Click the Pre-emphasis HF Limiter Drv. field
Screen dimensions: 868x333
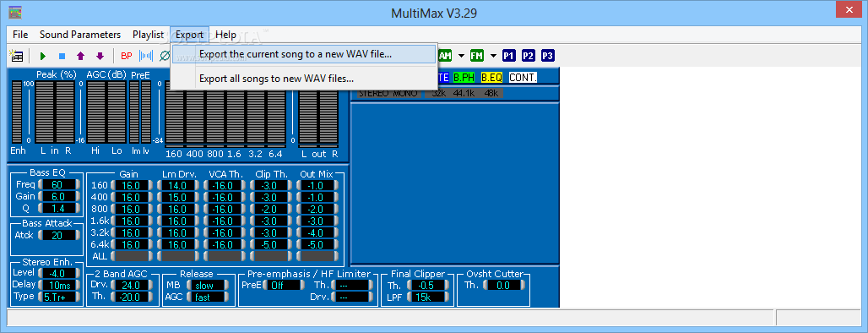tap(351, 297)
